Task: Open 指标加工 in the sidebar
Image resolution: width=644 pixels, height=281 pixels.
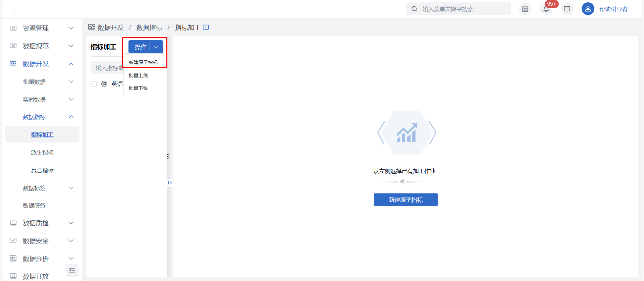Action: click(x=42, y=135)
